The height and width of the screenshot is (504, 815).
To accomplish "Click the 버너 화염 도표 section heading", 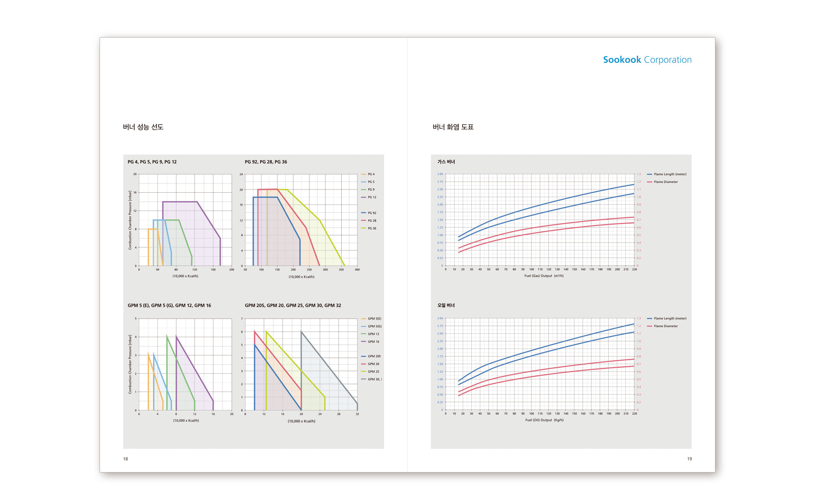I will point(453,127).
